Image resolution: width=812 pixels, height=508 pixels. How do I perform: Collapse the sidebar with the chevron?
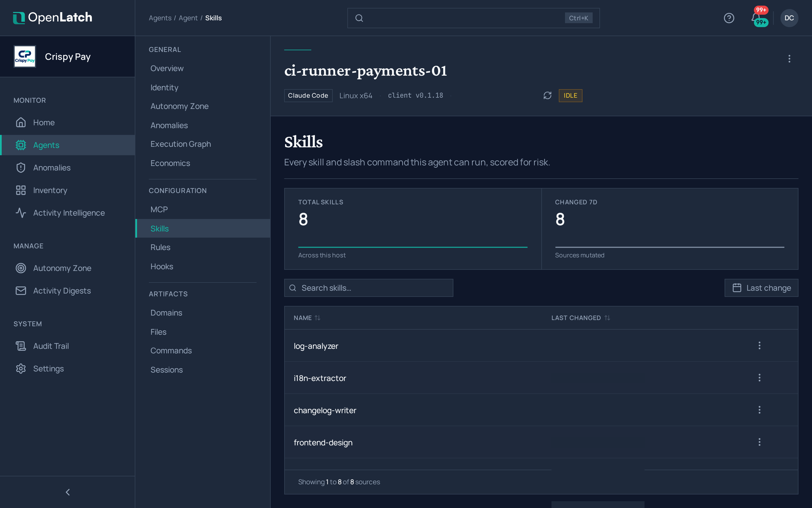[x=67, y=492]
